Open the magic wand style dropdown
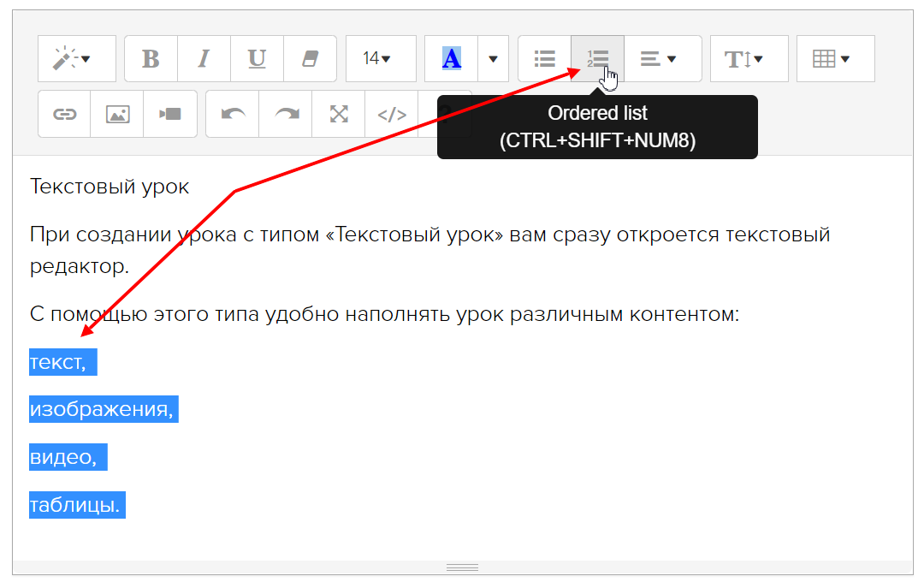924x582 pixels. click(x=76, y=59)
